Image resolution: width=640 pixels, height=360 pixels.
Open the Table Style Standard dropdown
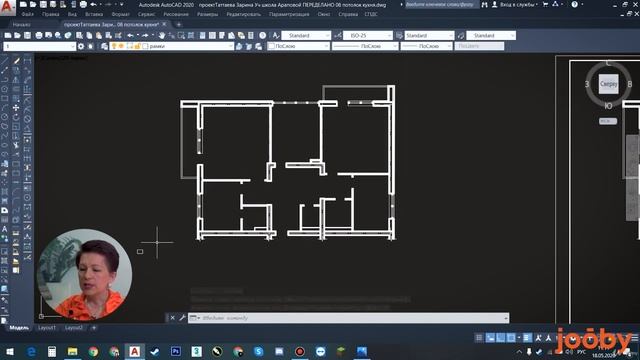[429, 36]
